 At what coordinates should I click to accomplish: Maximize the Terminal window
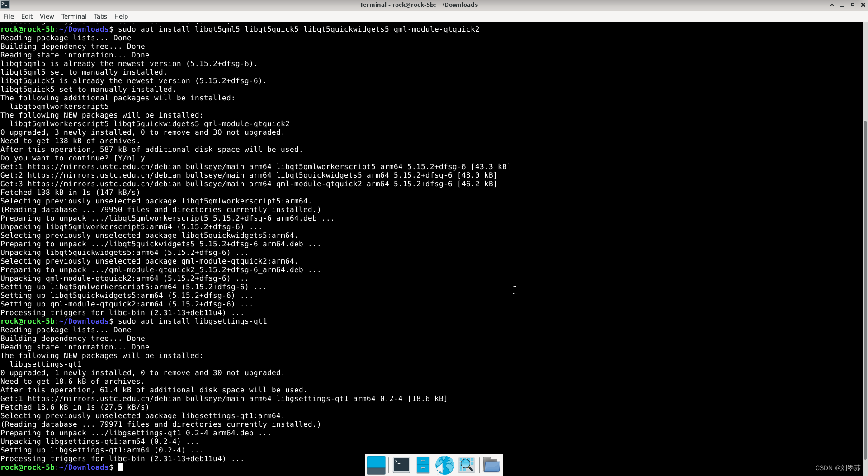click(853, 5)
